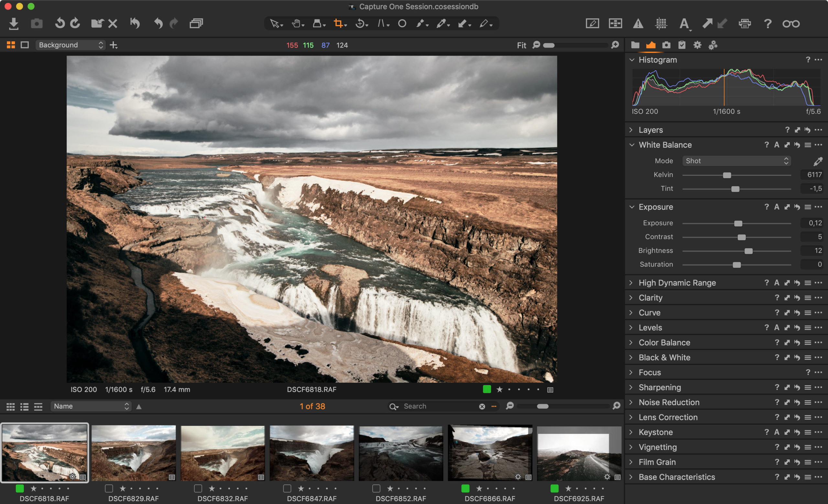Select the hand/pan tool

[x=295, y=23]
